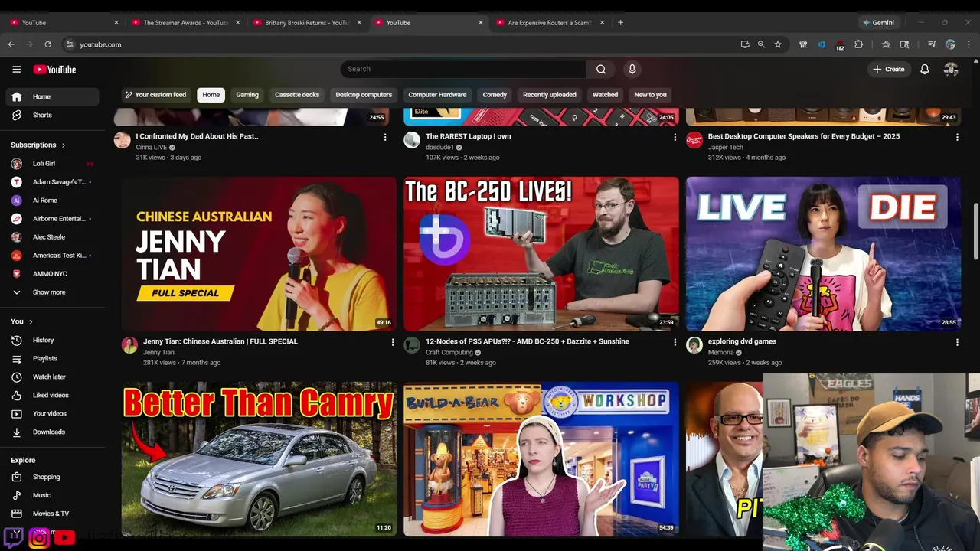Open options for exploring dvd games video

pos(957,342)
